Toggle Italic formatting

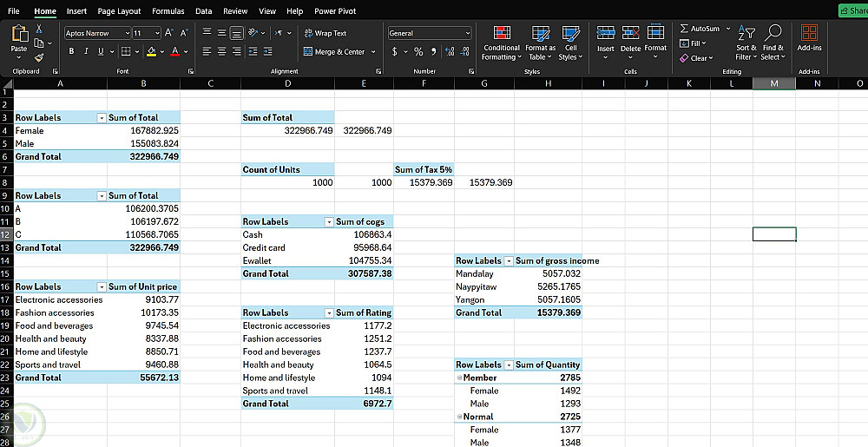[x=86, y=52]
